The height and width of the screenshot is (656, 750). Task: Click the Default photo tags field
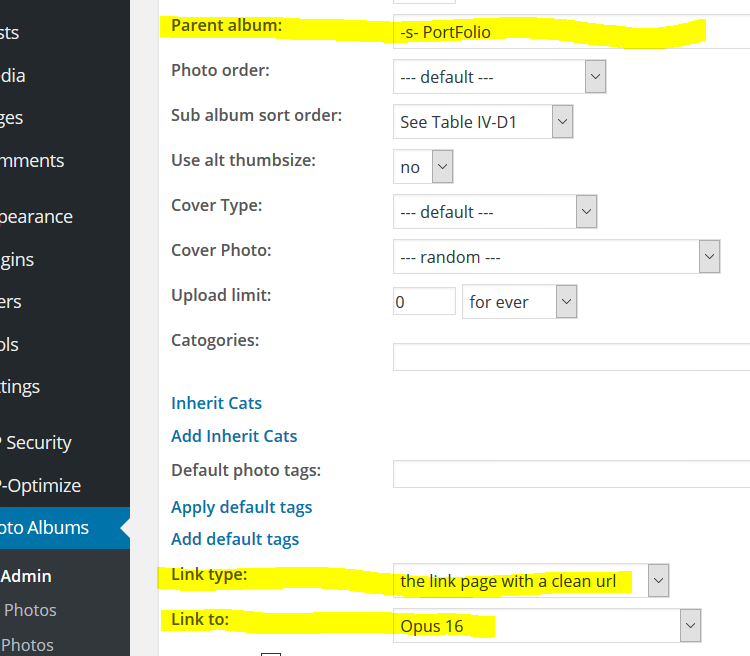pos(571,474)
